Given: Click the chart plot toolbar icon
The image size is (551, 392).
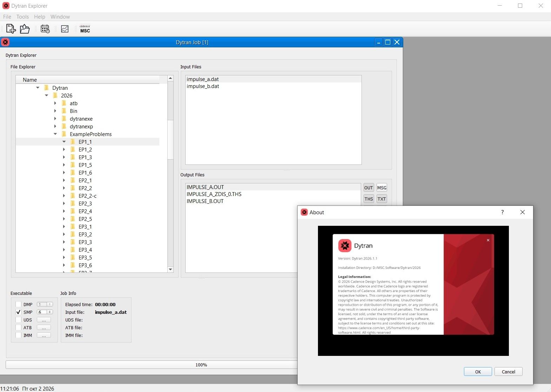Looking at the screenshot, I should (x=65, y=29).
